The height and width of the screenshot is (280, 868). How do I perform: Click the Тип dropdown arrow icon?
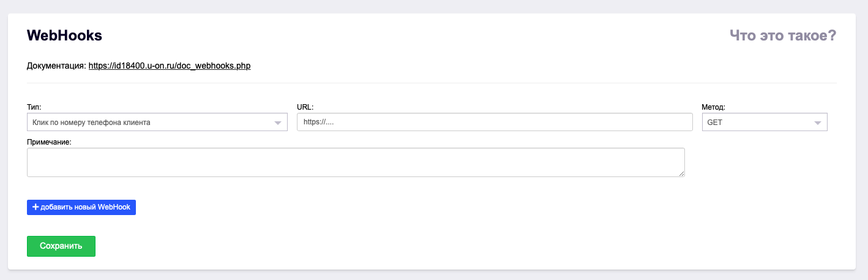(x=277, y=123)
